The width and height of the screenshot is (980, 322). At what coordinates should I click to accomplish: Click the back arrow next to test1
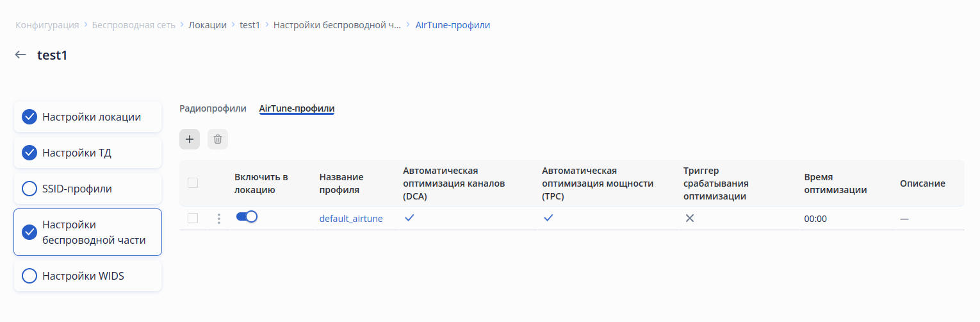coord(20,55)
